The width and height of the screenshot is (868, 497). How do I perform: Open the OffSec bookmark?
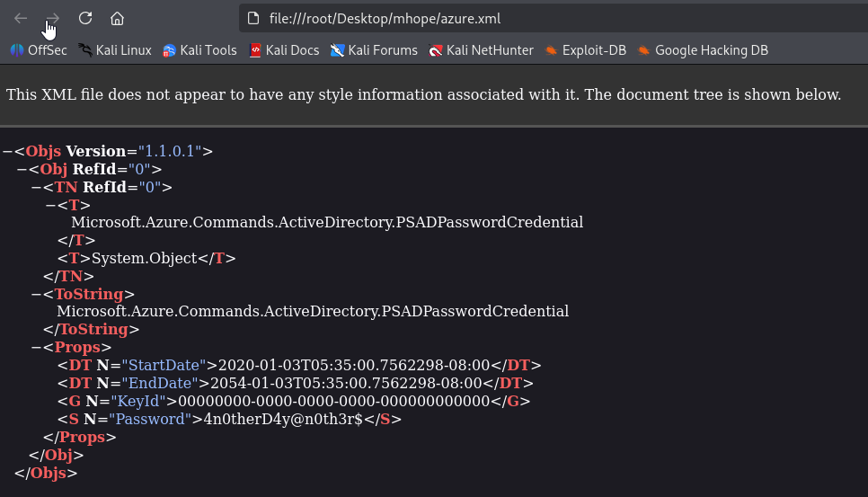click(39, 50)
